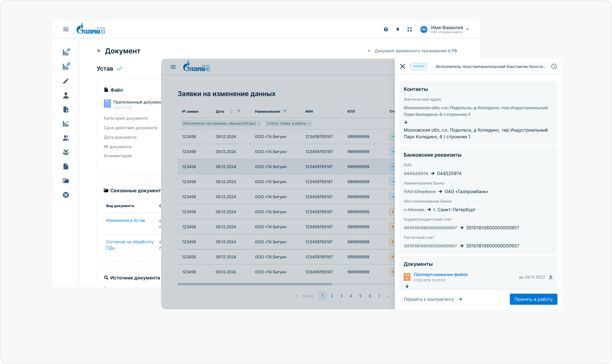Filter the Наименование column

(x=285, y=111)
